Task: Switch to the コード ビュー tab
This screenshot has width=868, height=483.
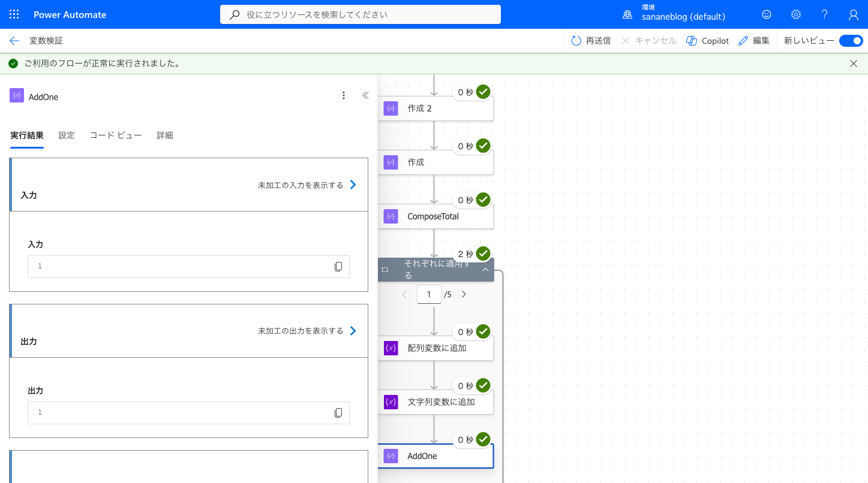Action: tap(116, 135)
